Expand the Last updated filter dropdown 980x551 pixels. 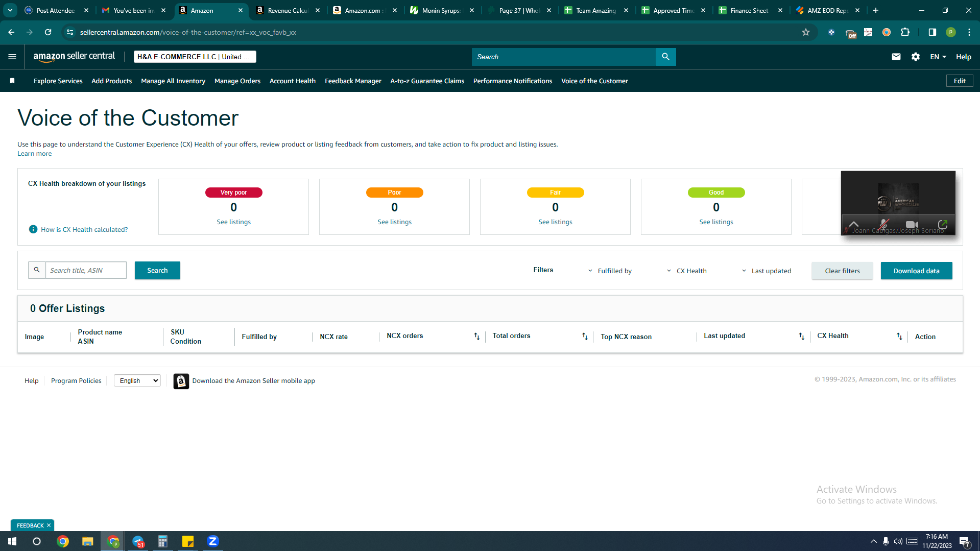coord(766,271)
